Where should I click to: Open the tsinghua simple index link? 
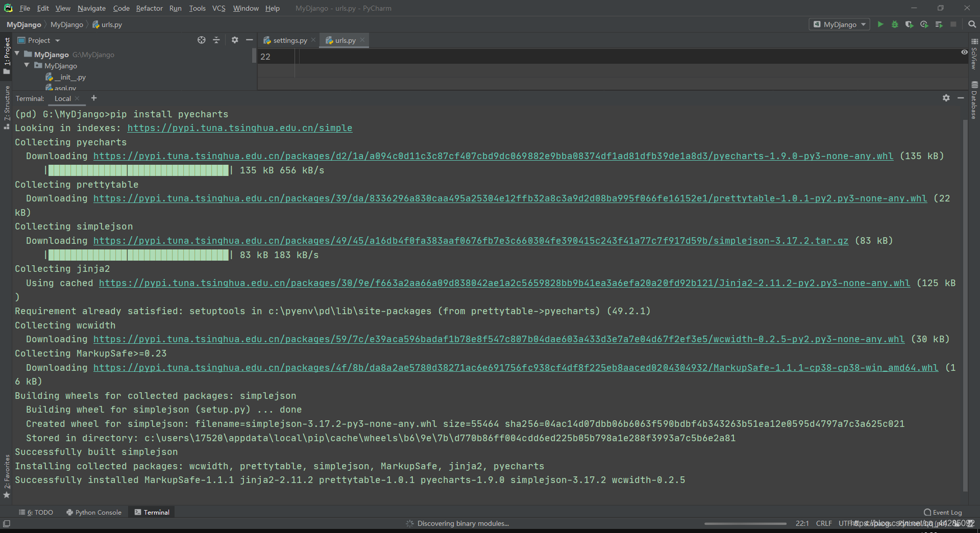240,128
